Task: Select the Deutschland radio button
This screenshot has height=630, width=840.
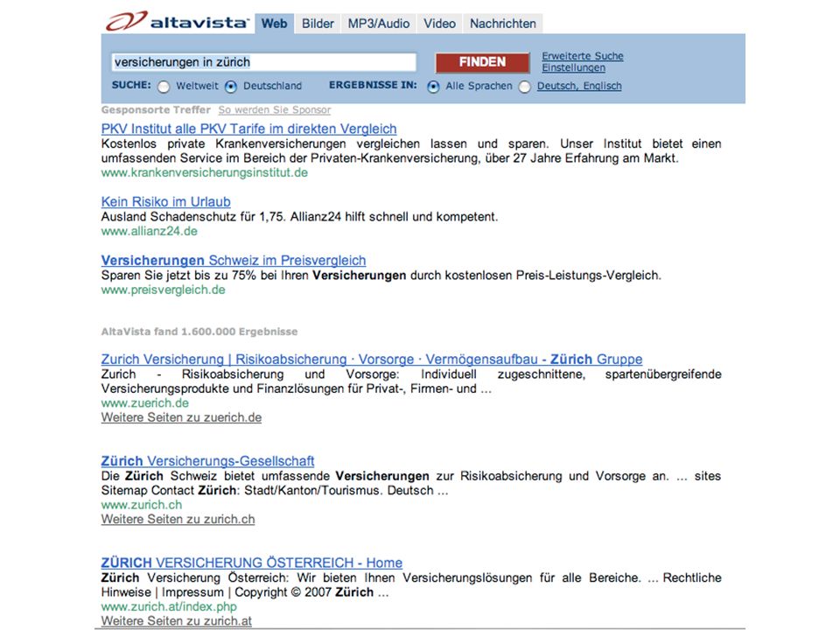Action: tap(231, 87)
